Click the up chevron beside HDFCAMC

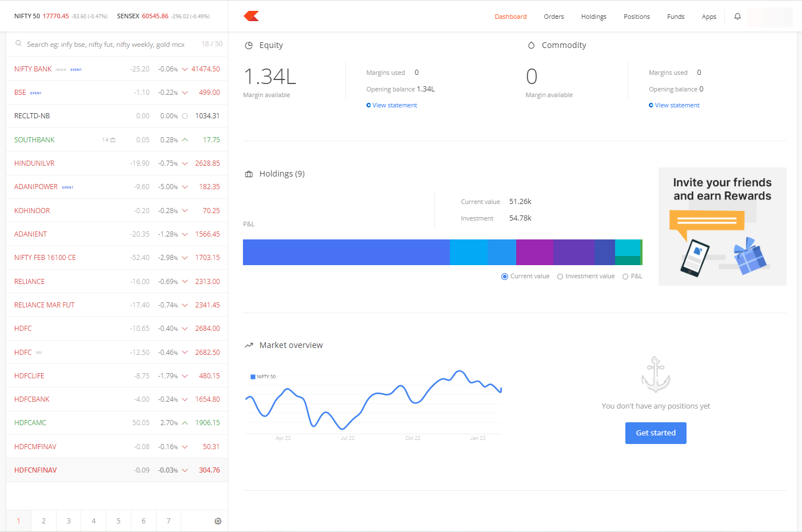pos(184,422)
